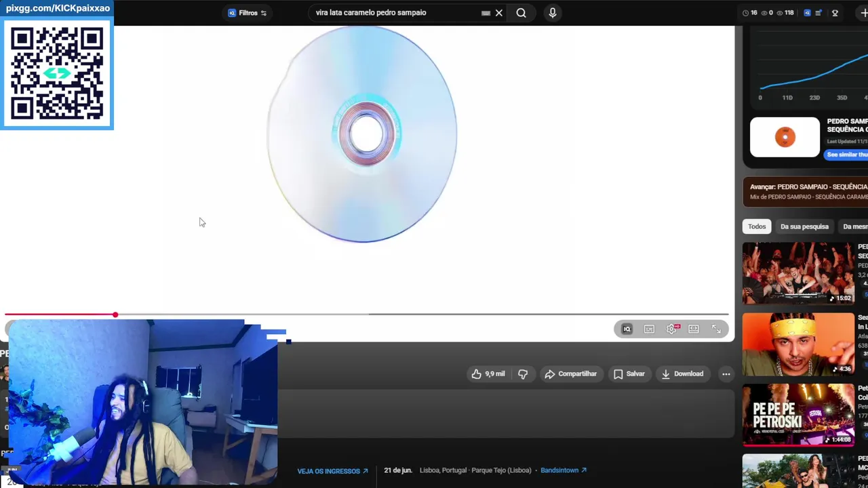
Task: Select the Da sua pesquisa chip
Action: (x=804, y=226)
